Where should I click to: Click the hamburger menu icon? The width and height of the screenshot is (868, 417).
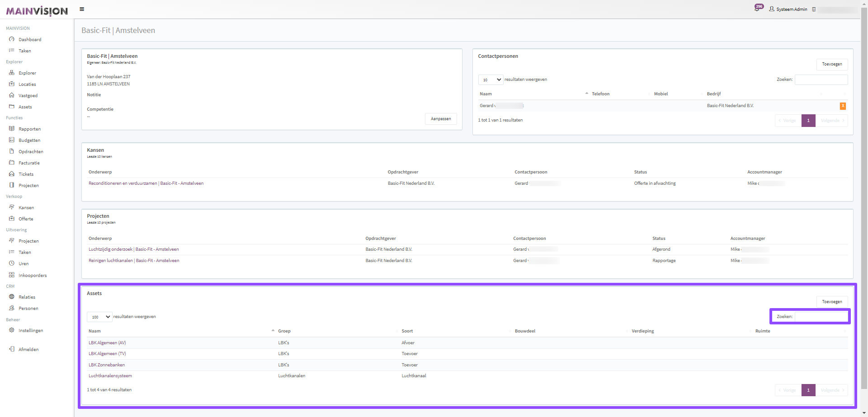coord(82,9)
